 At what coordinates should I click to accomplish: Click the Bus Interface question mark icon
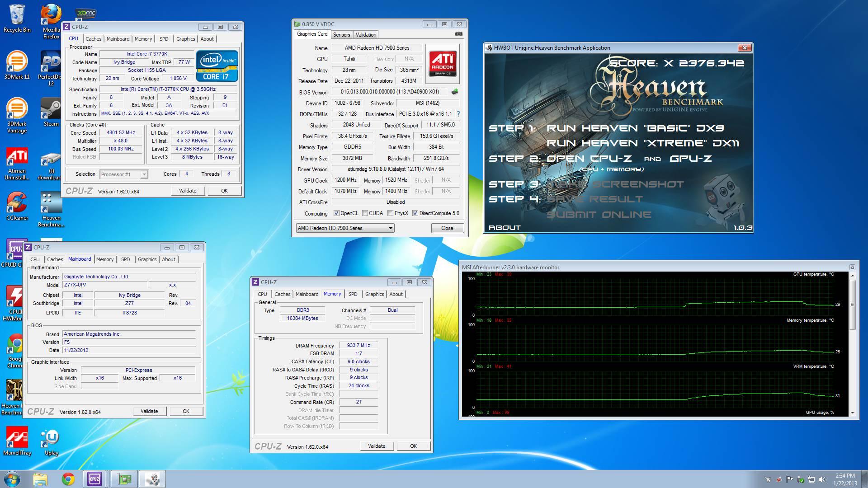click(458, 114)
